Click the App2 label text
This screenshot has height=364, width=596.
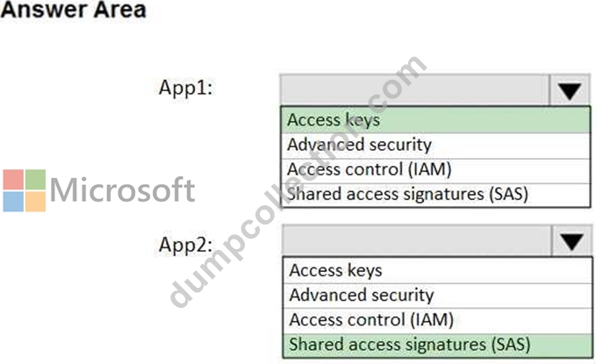coord(186,245)
